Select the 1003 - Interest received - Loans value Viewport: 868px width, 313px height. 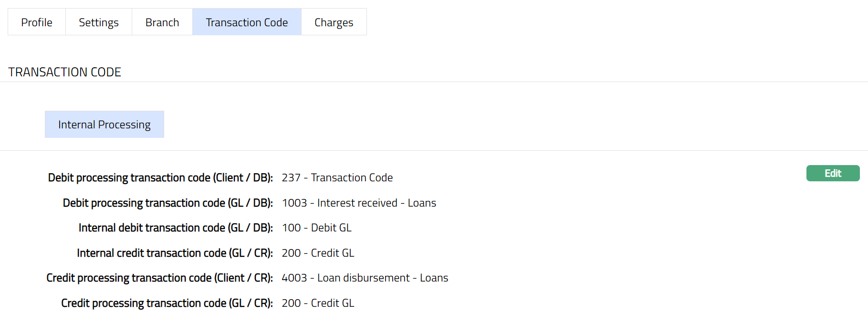(x=359, y=203)
